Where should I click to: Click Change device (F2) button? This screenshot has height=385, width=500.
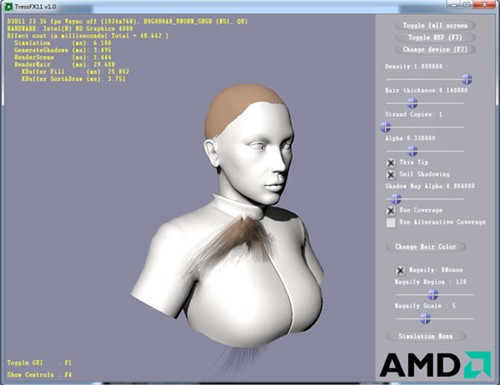coord(435,50)
